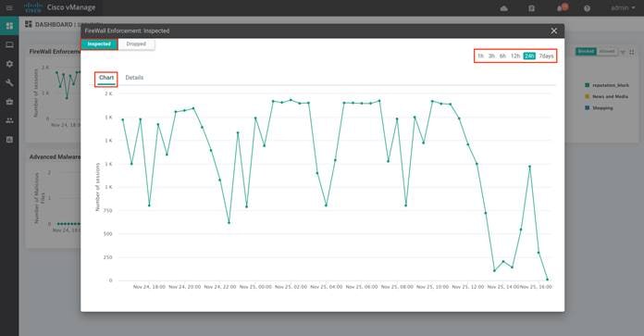Click the Advanced Malware panel heading behind the dialog

pos(55,157)
